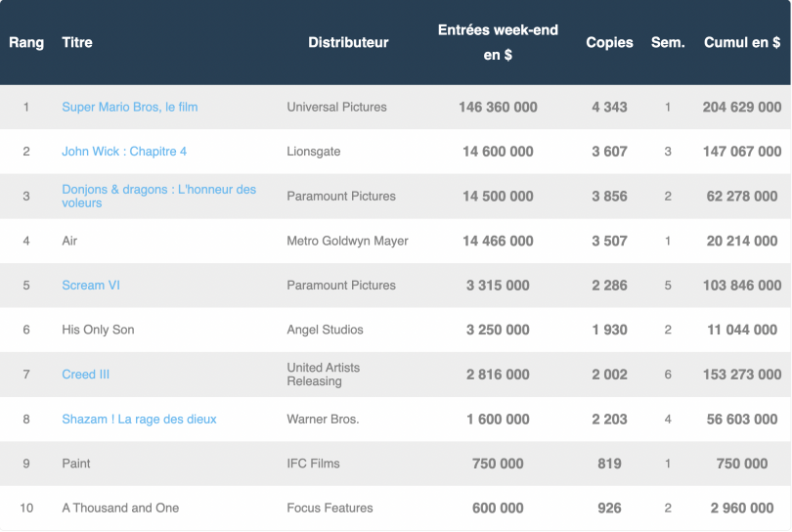The height and width of the screenshot is (532, 792).
Task: Click copies value 2 286
Action: click(610, 286)
